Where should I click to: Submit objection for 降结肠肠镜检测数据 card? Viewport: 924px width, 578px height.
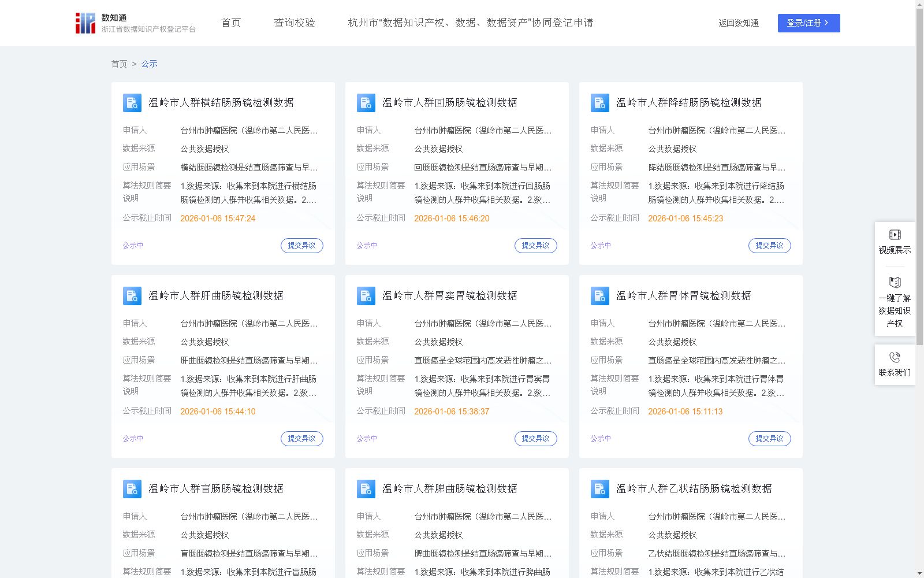pos(770,246)
